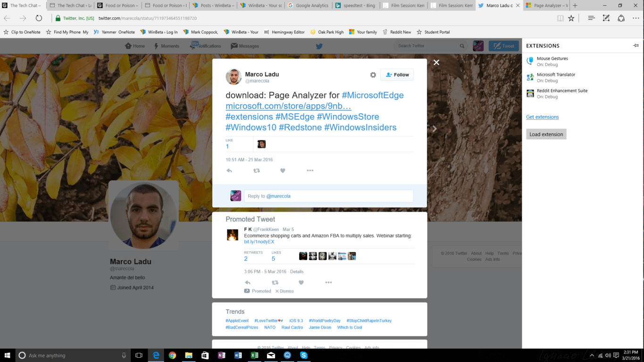This screenshot has height=362, width=644.
Task: Open Twitter Notifications
Action: (x=206, y=46)
